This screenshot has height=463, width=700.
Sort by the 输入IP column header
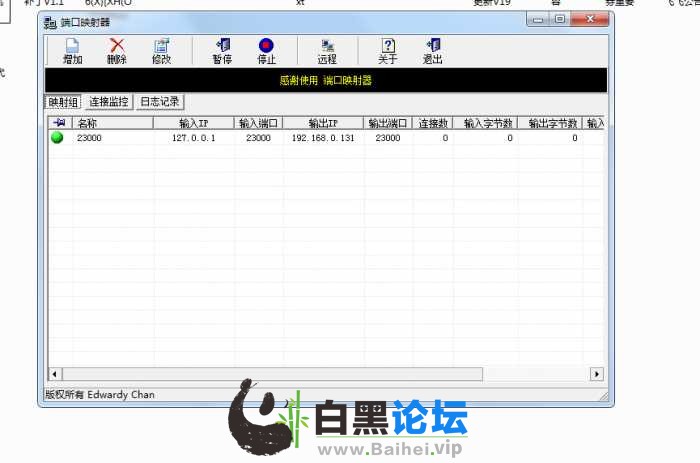coord(193,123)
